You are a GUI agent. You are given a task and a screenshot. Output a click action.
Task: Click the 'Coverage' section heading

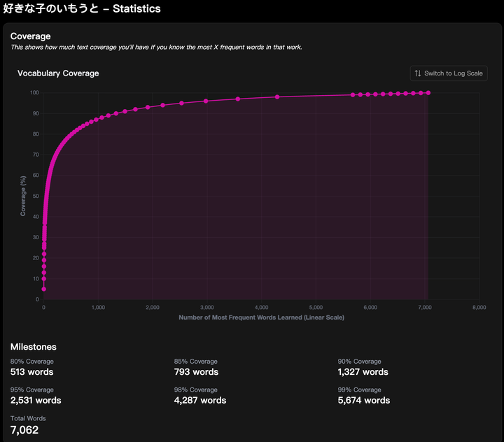click(x=31, y=36)
